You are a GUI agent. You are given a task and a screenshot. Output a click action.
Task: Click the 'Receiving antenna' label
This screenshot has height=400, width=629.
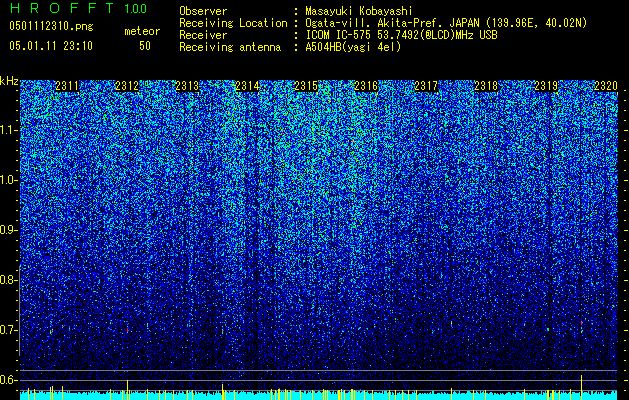click(230, 47)
